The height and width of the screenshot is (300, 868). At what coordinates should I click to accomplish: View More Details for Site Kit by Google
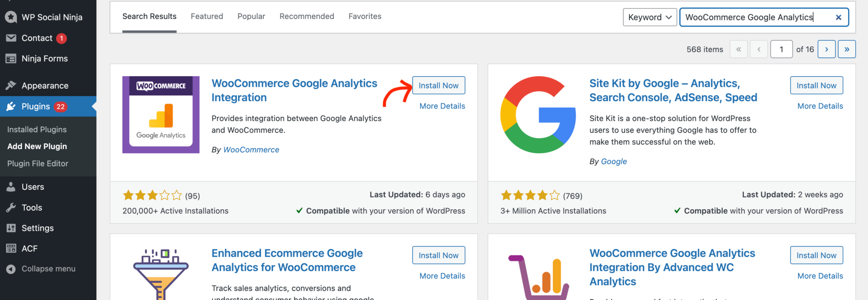point(820,106)
